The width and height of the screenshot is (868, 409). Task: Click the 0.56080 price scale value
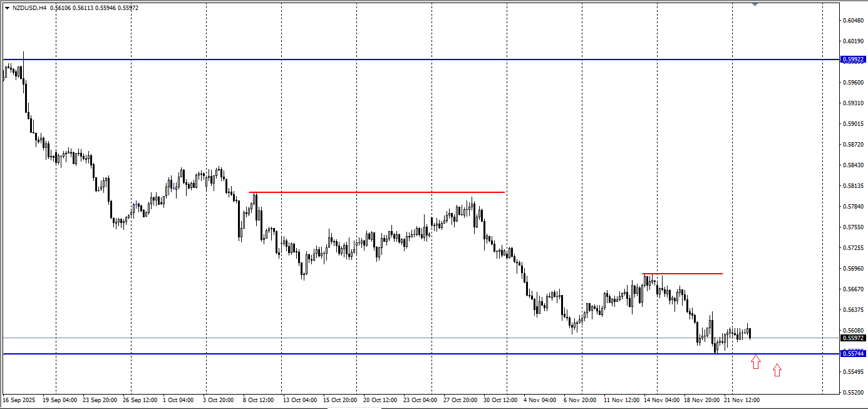pyautogui.click(x=853, y=330)
